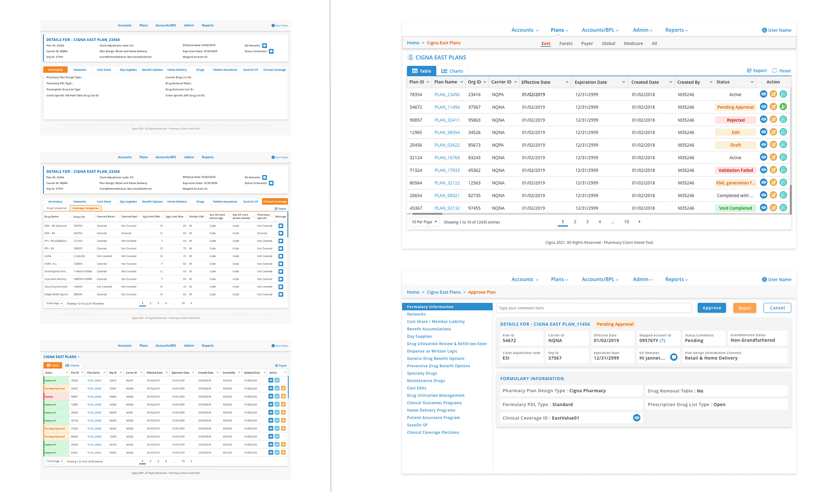Edit PLAN_32122 XML generation row pencil icon
This screenshot has width=836, height=504.
773,182
